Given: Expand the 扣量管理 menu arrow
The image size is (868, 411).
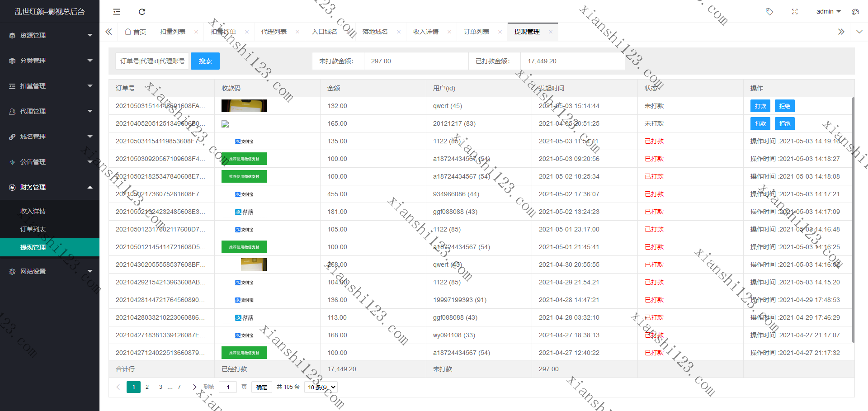Looking at the screenshot, I should point(90,86).
